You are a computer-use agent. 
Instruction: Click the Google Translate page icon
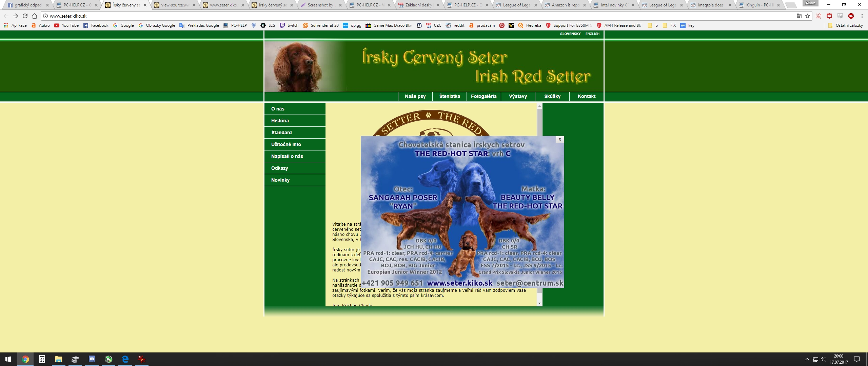click(x=799, y=16)
